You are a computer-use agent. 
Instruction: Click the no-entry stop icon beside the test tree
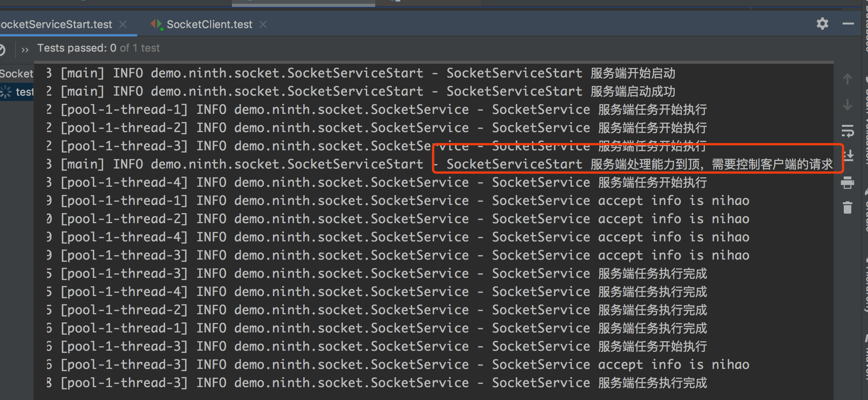(3, 49)
